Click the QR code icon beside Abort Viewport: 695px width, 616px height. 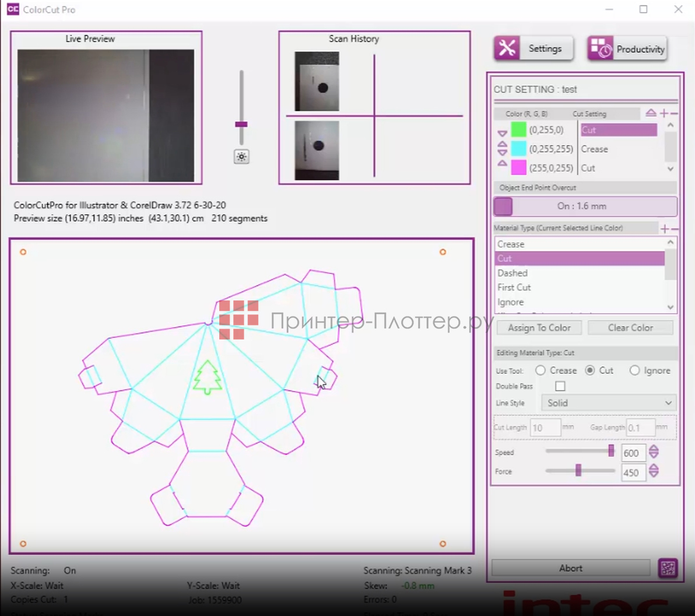tap(668, 568)
